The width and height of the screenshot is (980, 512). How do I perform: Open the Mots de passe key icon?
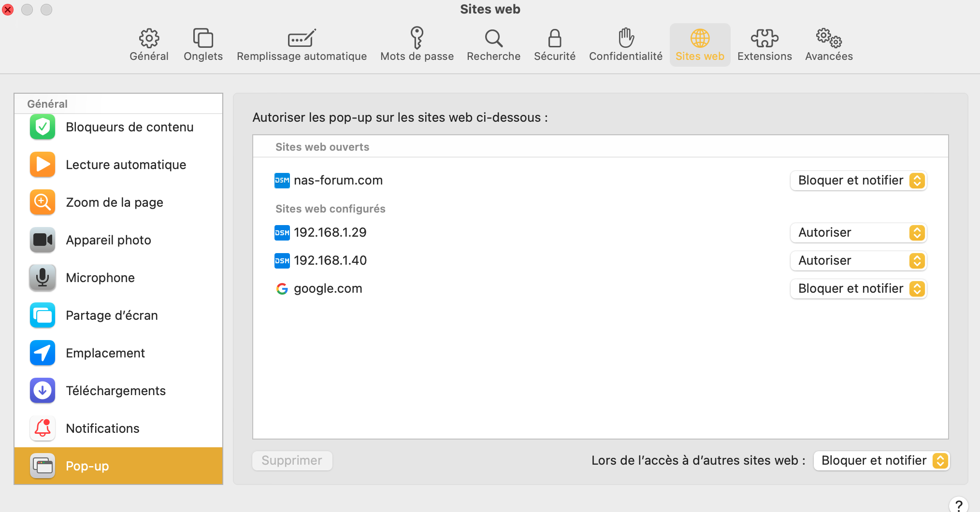pyautogui.click(x=417, y=38)
